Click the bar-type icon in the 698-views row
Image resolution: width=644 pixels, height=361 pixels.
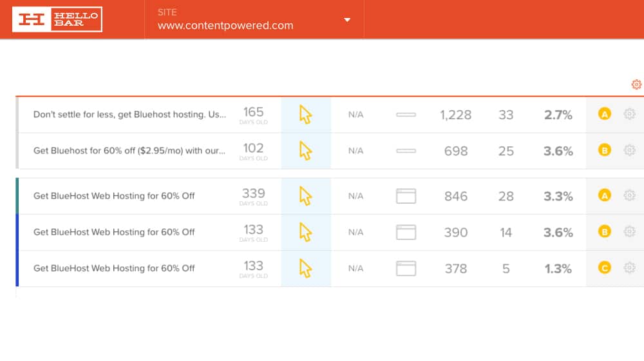tap(406, 151)
